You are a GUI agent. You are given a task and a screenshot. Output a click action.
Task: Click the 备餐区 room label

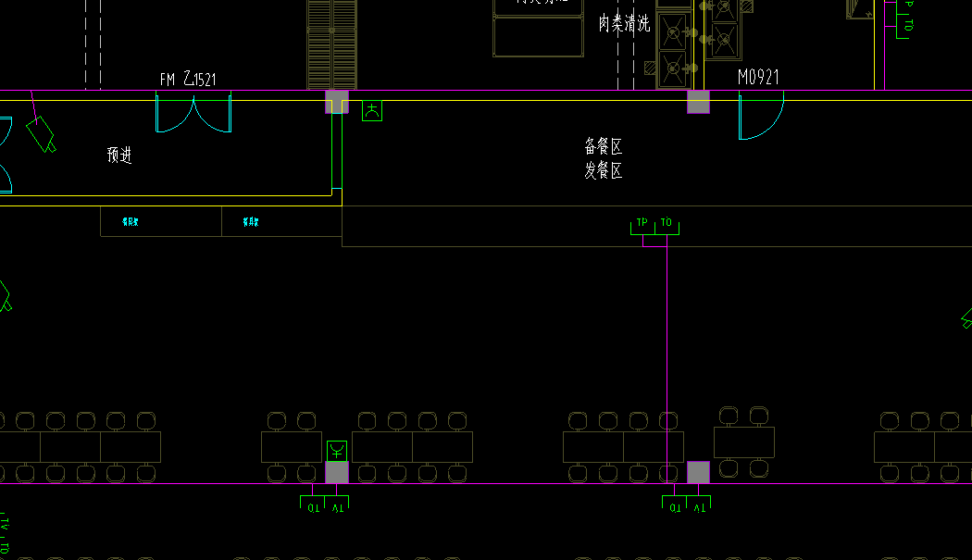604,146
